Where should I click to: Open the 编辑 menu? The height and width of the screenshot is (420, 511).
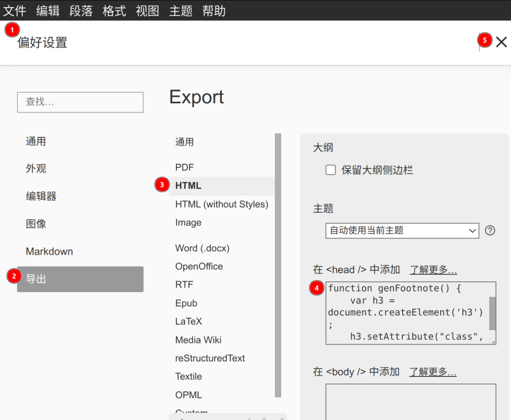pyautogui.click(x=48, y=10)
